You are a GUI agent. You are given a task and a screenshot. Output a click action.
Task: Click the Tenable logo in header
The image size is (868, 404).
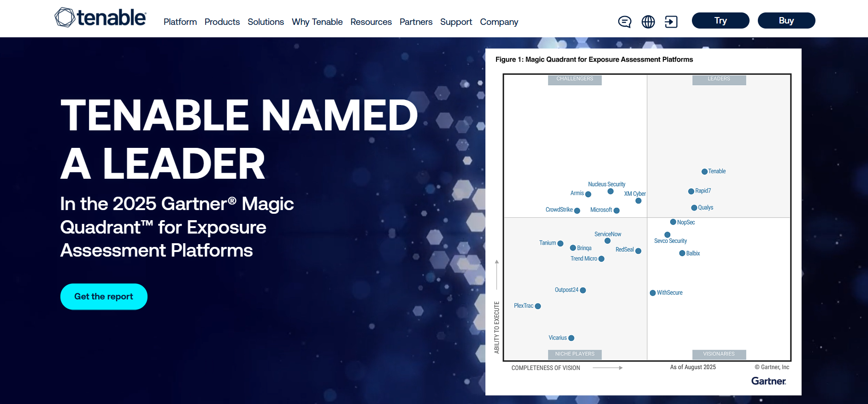click(100, 18)
